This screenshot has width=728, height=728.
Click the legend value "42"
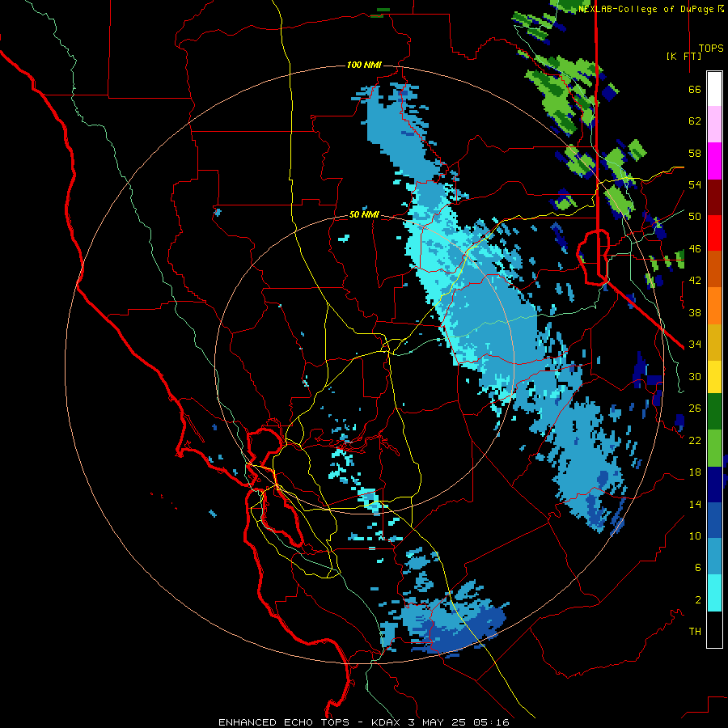point(695,281)
